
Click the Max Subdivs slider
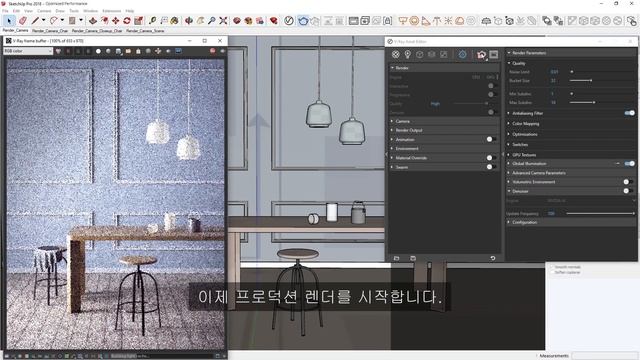coord(602,102)
